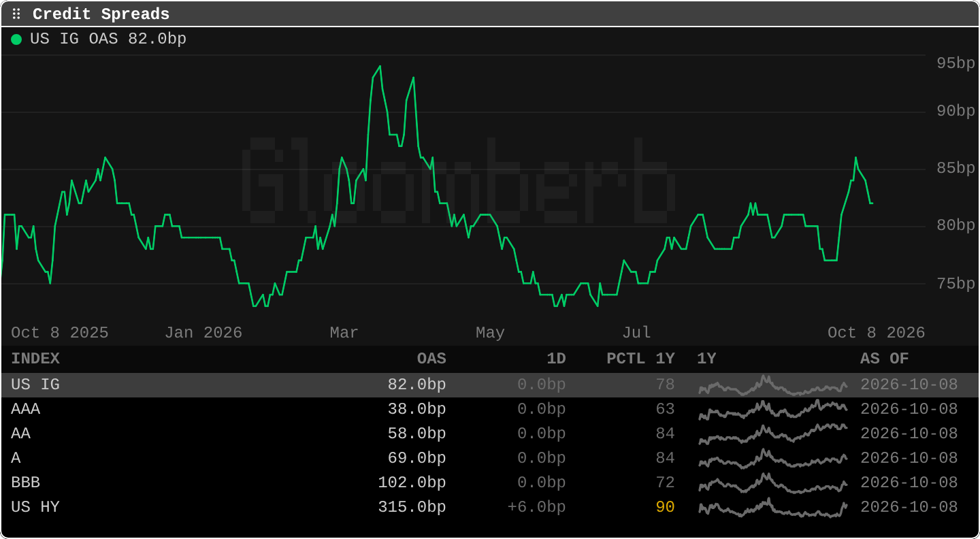Open the AAA 1Y sparkline

coord(773,410)
